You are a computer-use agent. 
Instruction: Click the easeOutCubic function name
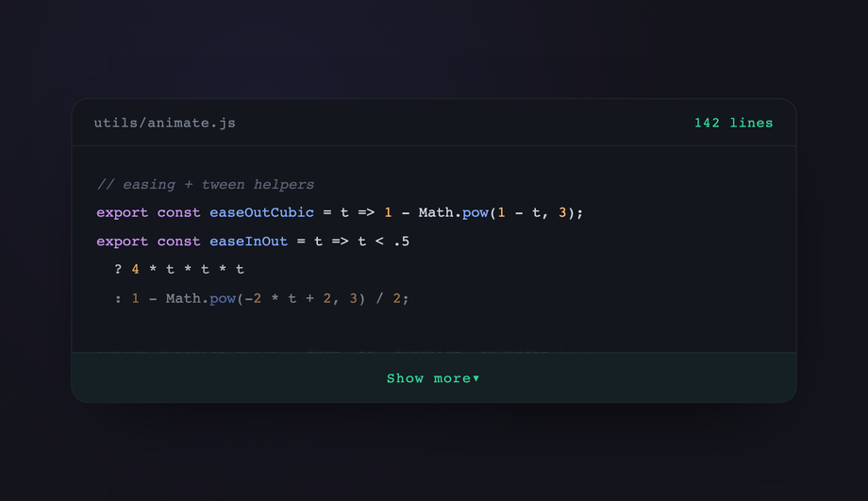[261, 212]
